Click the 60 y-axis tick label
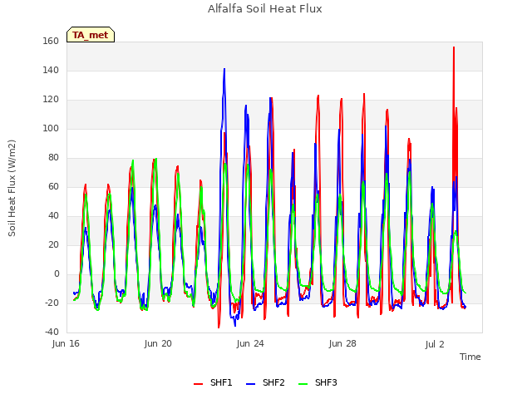 point(53,186)
